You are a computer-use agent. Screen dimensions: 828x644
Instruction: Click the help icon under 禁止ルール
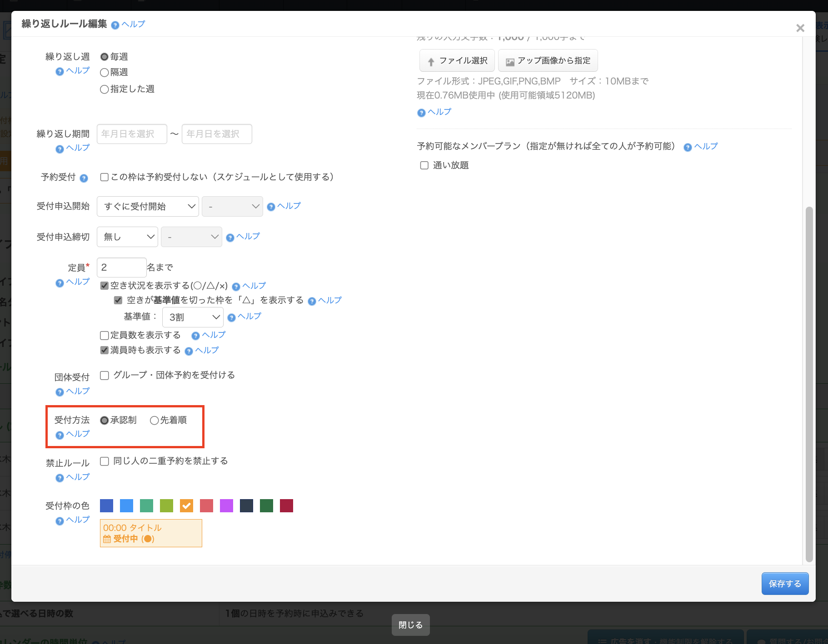pyautogui.click(x=60, y=478)
